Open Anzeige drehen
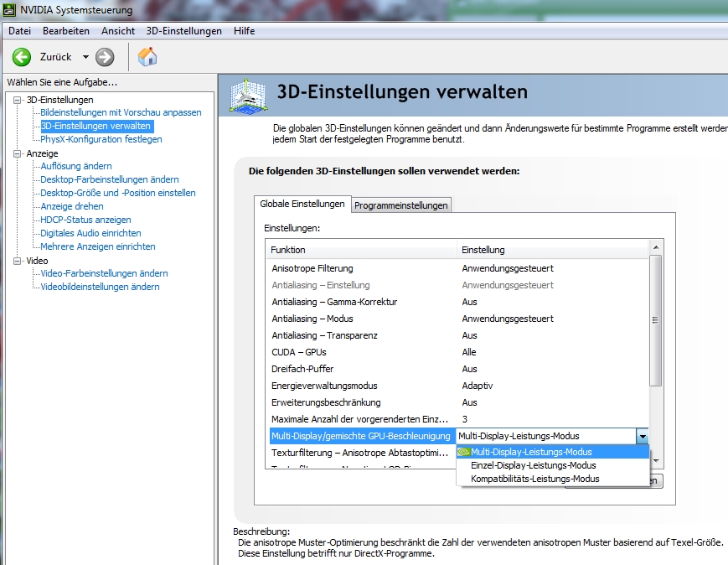Screen dimensions: 728x565 (72, 206)
